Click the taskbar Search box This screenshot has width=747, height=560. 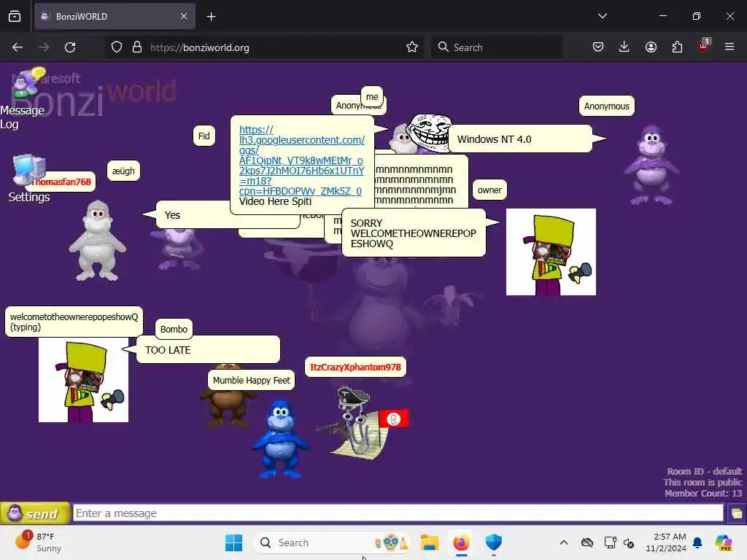pos(333,542)
